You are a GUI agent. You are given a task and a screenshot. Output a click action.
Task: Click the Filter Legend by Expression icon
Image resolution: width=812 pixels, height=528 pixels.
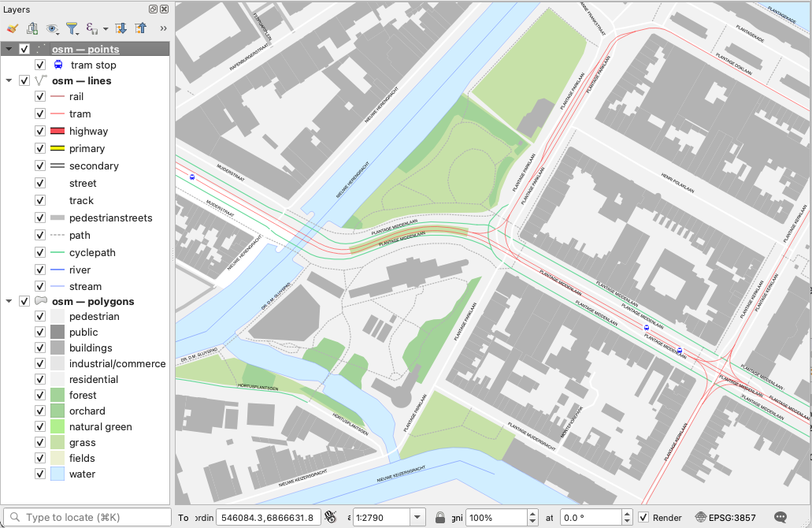92,28
